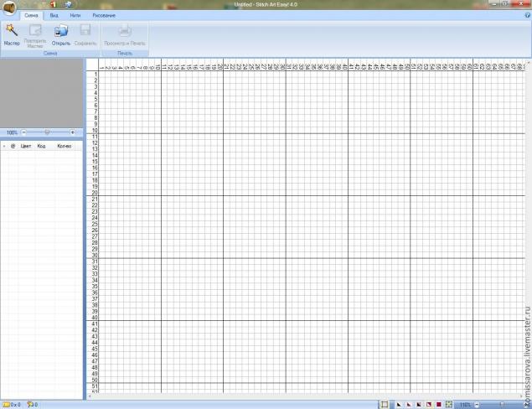Click row number 41 on grid ruler
Image resolution: width=532 pixels, height=409 pixels.
95,324
